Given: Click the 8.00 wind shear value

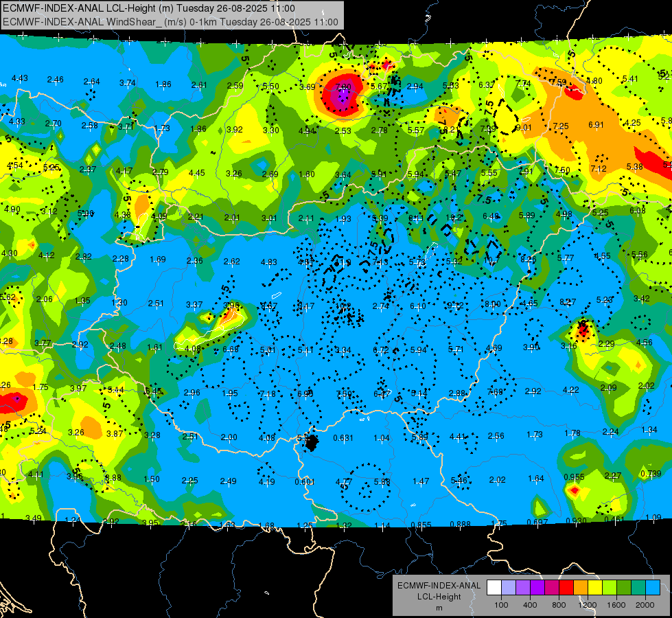Looking at the screenshot, I should click(x=492, y=304).
